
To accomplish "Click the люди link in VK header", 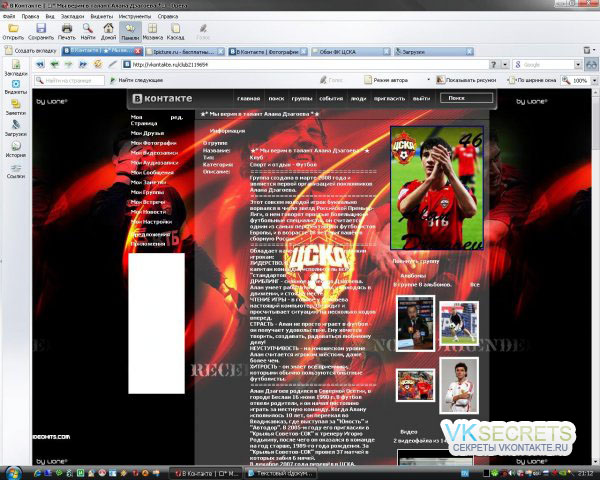I will coord(358,98).
